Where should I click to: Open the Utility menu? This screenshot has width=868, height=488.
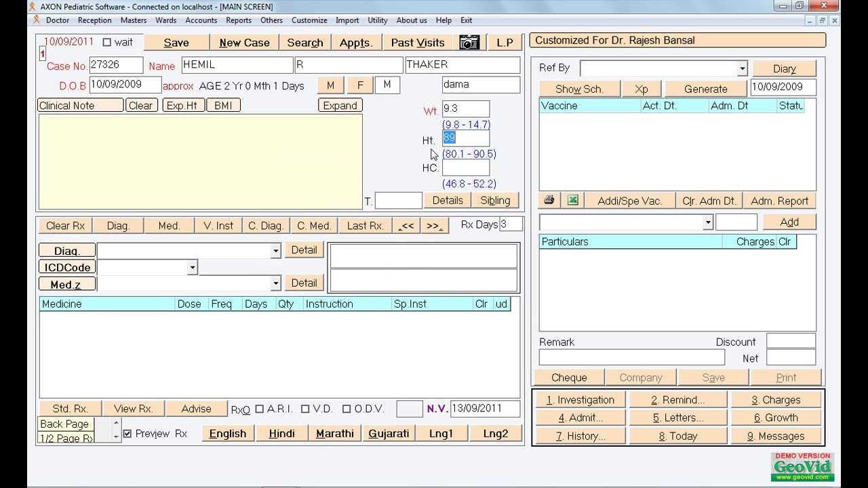(378, 20)
